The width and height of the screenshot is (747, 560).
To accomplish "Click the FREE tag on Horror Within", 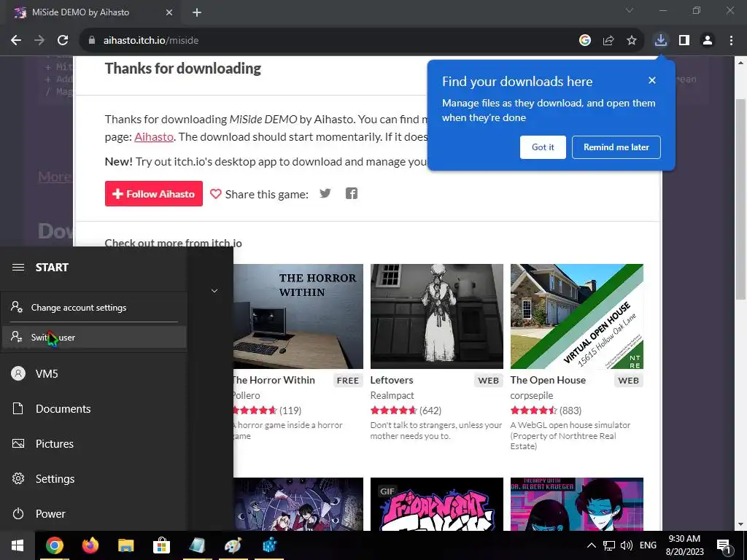I will pos(348,381).
